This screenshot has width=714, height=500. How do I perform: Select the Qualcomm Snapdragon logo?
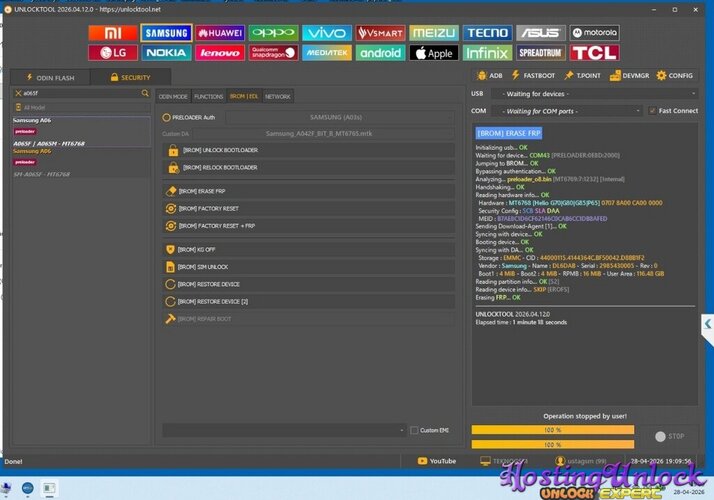tap(273, 53)
